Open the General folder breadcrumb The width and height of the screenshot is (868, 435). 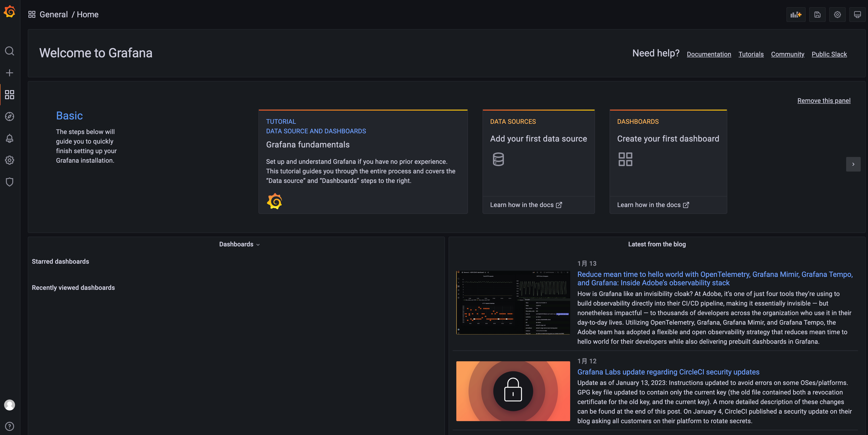pos(54,15)
